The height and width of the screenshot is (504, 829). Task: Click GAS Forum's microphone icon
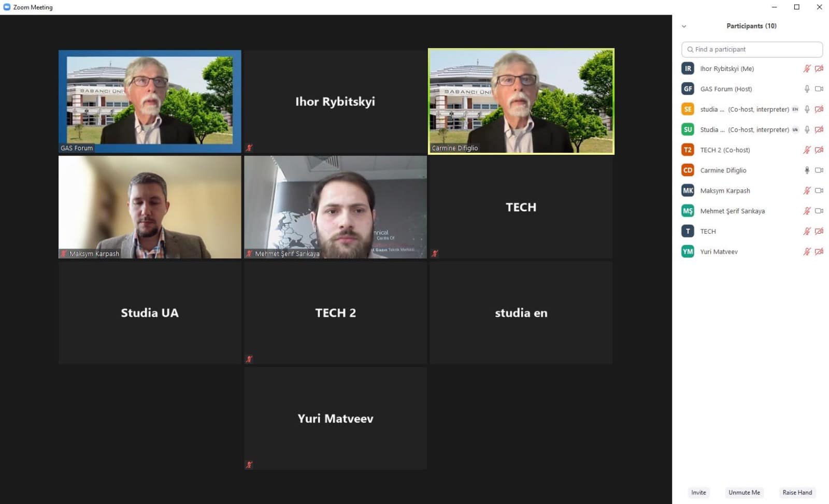(x=807, y=89)
